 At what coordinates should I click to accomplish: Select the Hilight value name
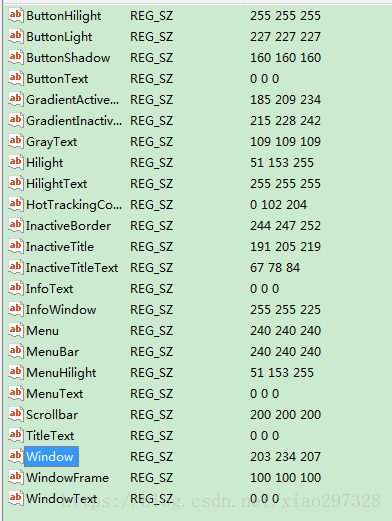point(45,163)
